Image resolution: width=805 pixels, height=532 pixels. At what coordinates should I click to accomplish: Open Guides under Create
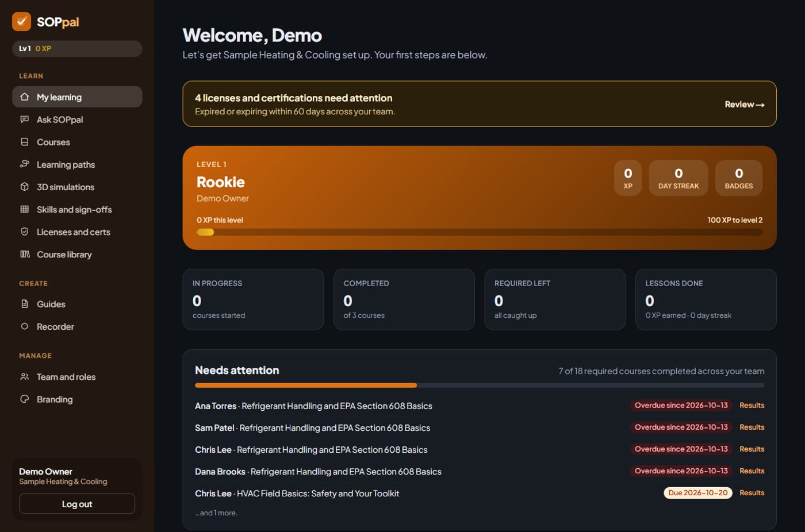pyautogui.click(x=77, y=304)
